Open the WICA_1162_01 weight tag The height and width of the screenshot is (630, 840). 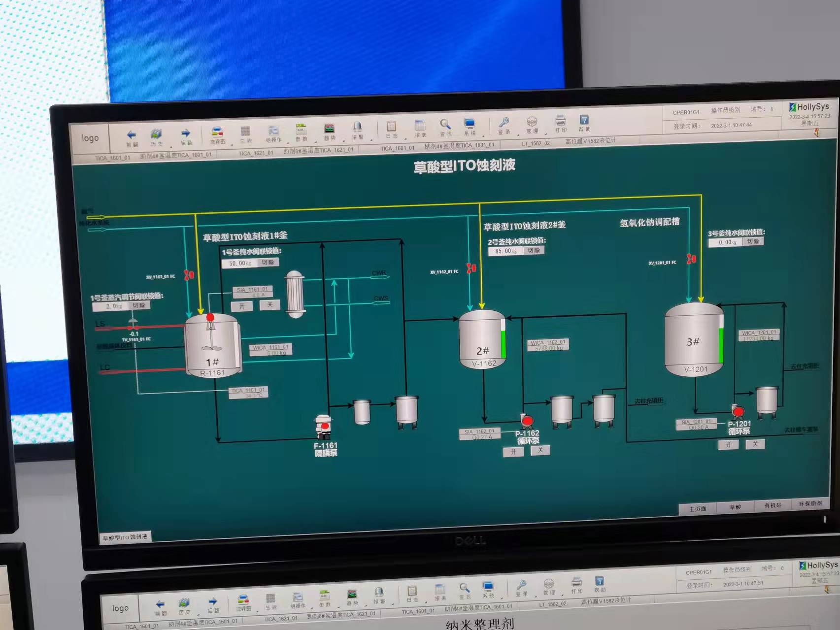(548, 345)
